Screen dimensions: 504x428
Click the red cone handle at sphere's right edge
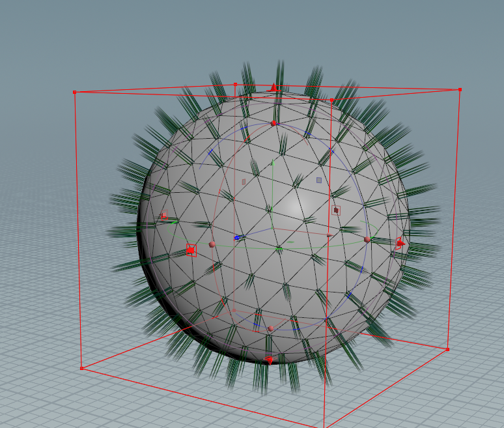pos(400,244)
